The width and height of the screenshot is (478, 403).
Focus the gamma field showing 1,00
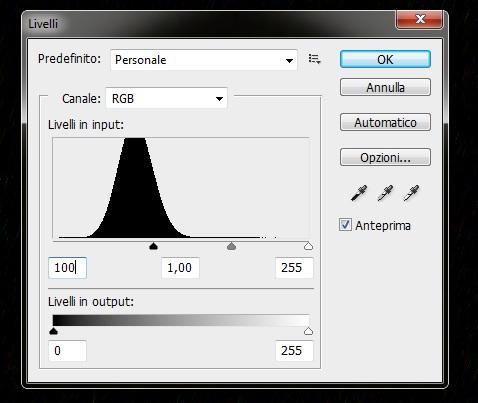point(180,268)
